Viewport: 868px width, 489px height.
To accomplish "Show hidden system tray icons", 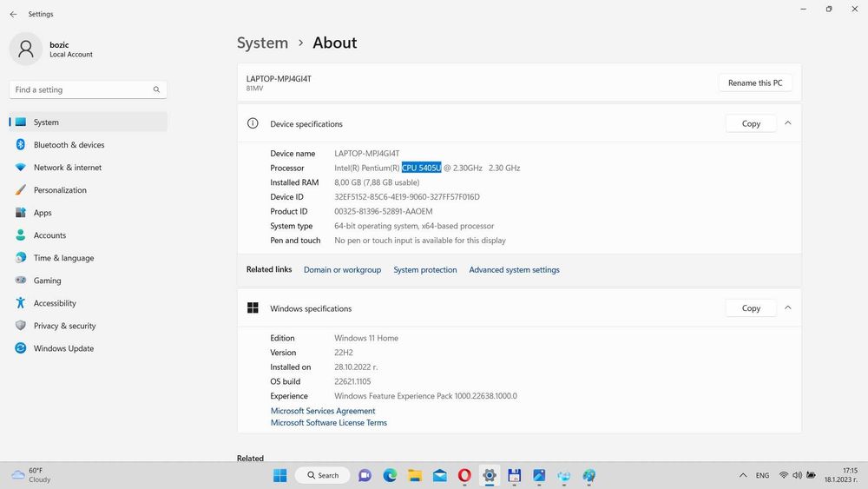I will [743, 475].
